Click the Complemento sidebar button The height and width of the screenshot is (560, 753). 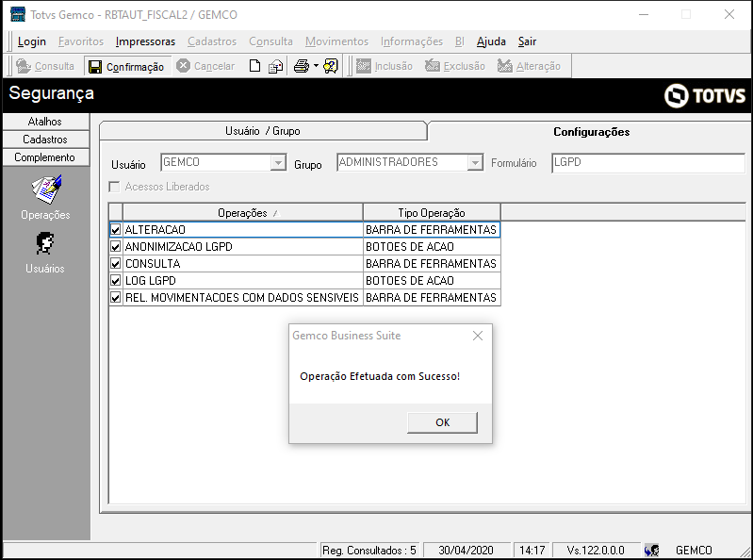tap(45, 157)
